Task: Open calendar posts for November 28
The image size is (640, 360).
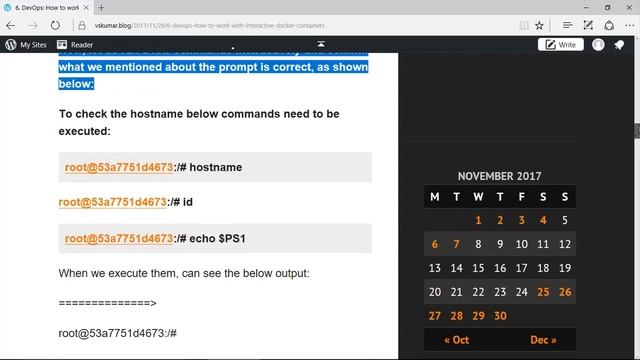Action: [x=456, y=316]
